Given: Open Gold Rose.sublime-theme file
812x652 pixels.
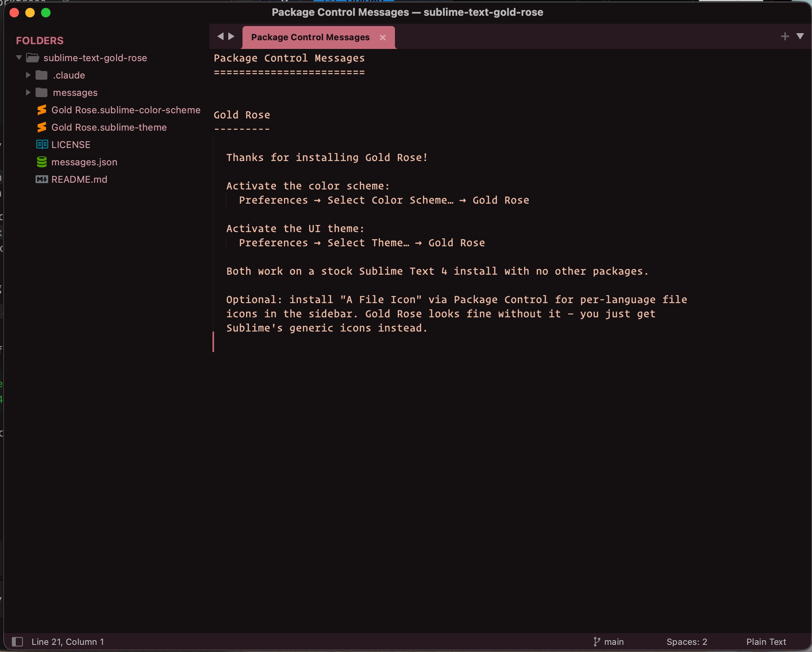Looking at the screenshot, I should [109, 127].
